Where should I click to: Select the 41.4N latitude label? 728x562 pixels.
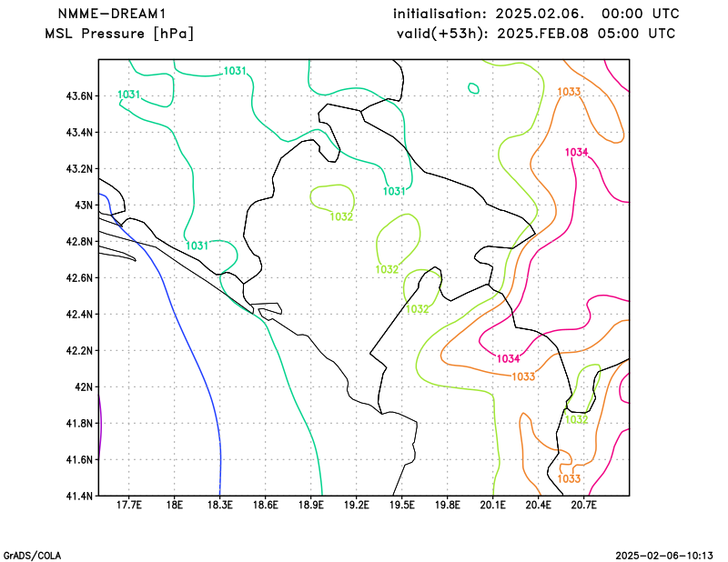click(79, 496)
